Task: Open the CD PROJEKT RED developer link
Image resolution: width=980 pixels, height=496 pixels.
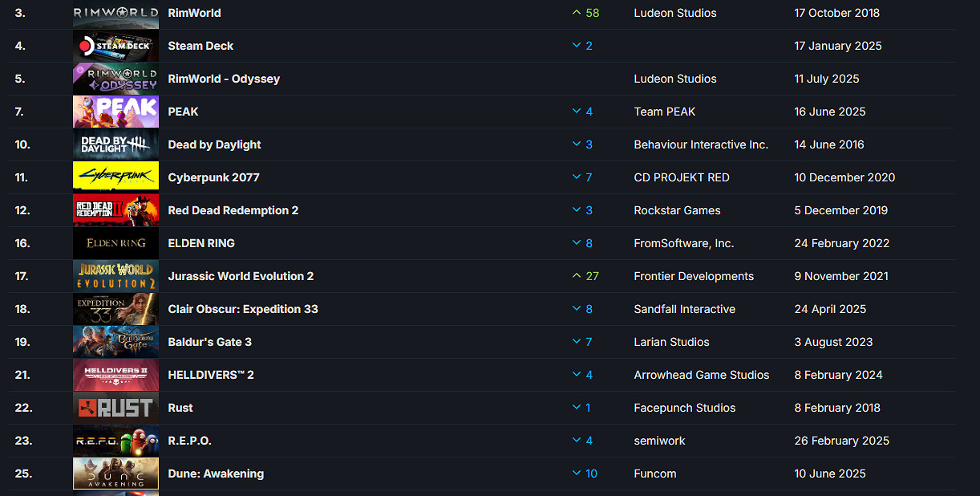Action: [x=681, y=177]
